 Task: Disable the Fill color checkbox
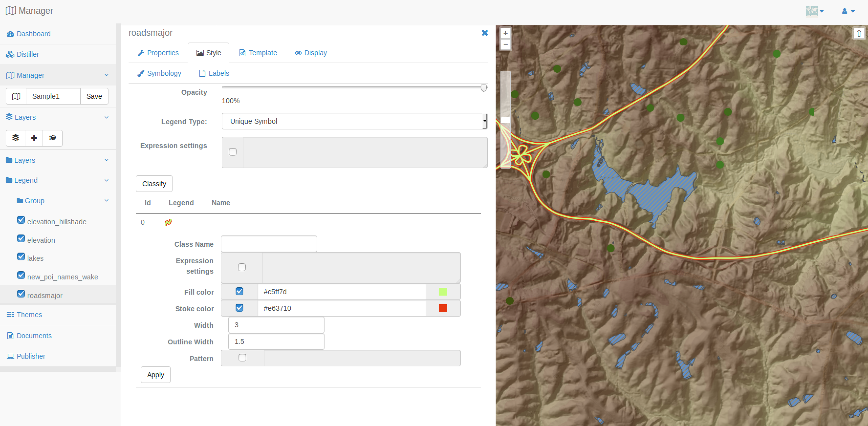point(239,291)
